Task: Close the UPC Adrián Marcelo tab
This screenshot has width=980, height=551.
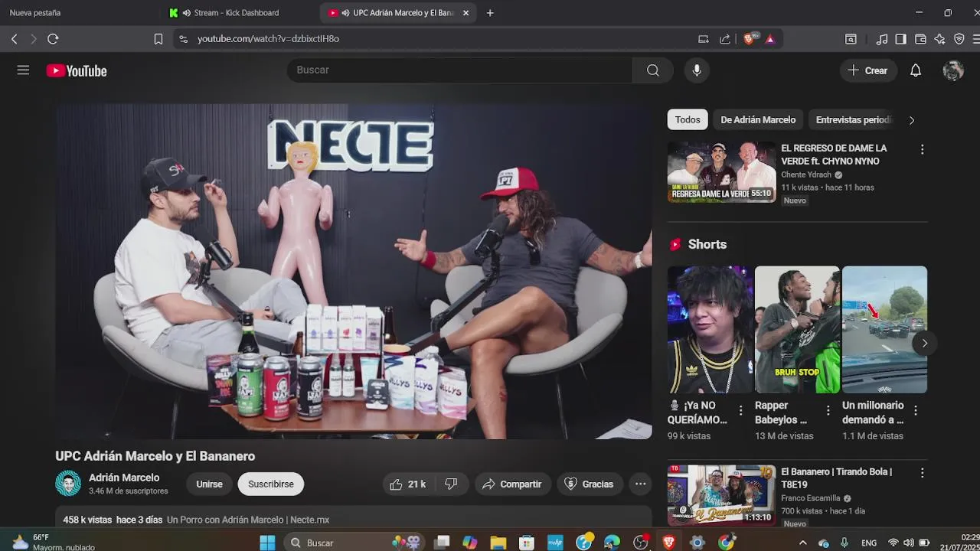Action: [465, 13]
